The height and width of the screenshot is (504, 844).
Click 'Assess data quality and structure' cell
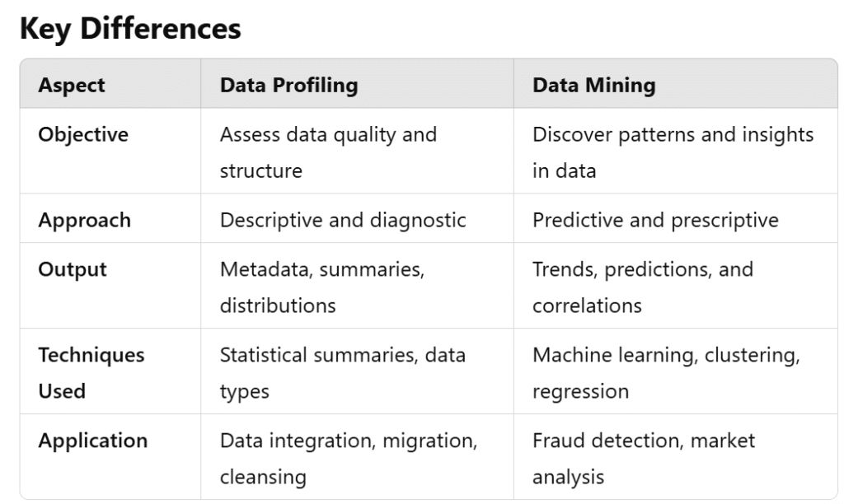click(328, 152)
